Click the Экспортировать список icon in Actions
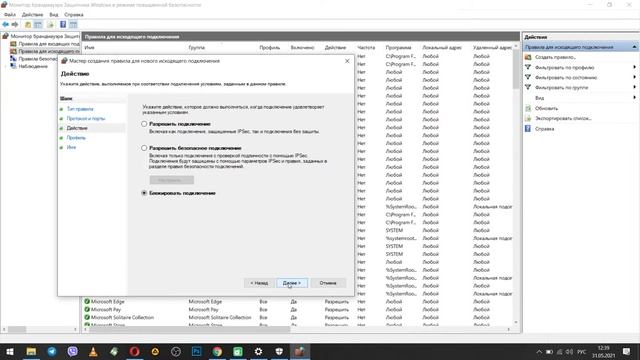640x360 pixels. 528,118
